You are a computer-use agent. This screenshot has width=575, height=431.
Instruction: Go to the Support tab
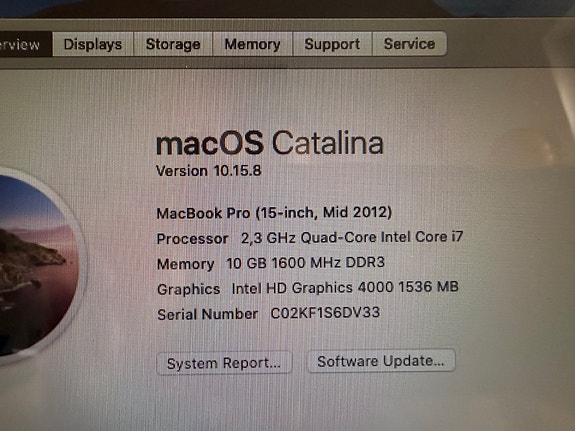tap(332, 44)
